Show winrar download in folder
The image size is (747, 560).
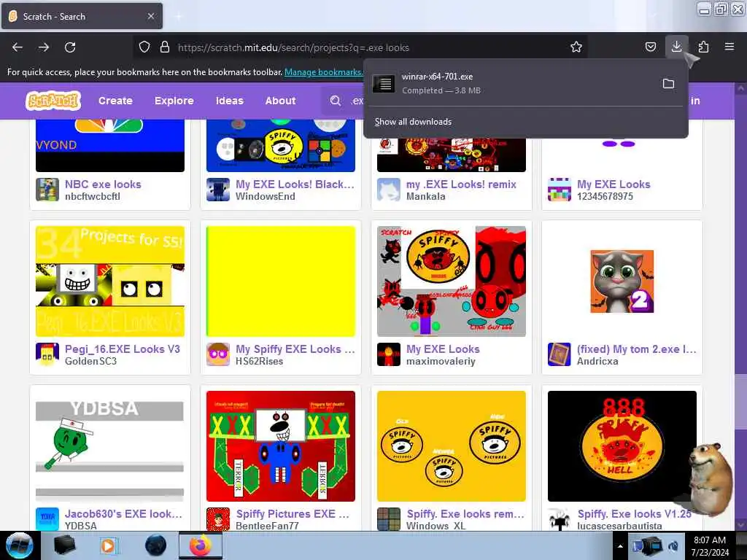[668, 84]
